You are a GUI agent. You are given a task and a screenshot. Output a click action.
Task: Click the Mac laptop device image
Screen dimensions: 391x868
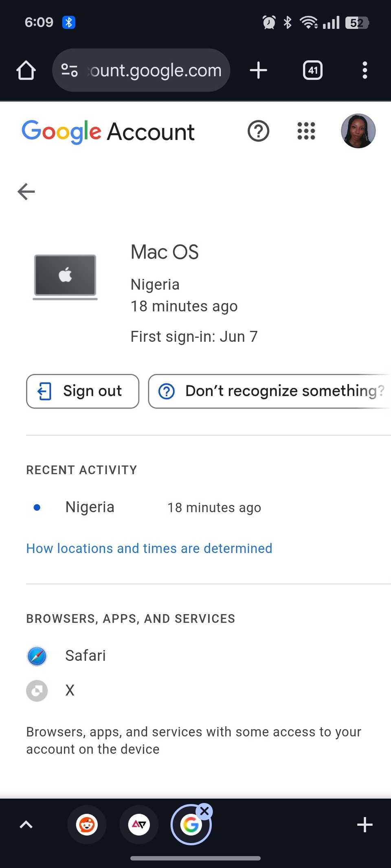click(x=65, y=277)
